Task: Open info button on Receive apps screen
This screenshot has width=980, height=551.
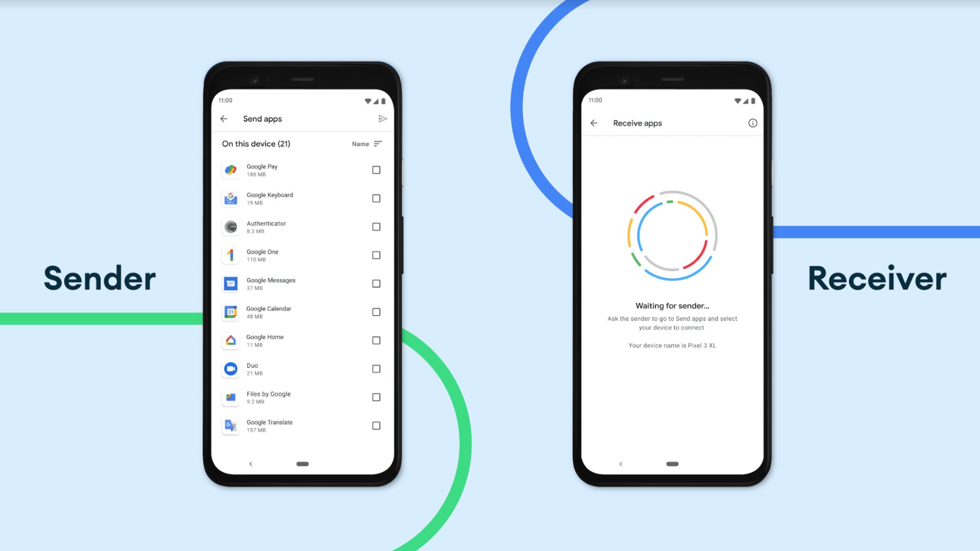Action: [752, 123]
